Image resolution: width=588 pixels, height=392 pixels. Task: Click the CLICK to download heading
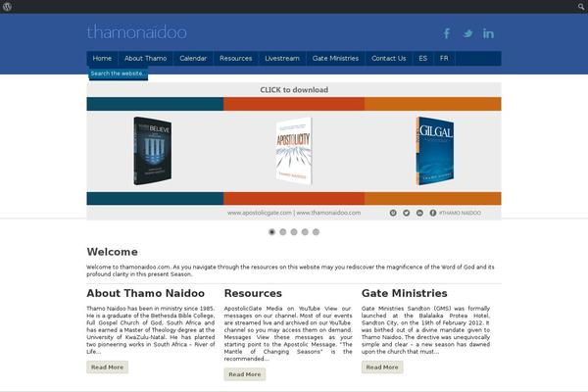point(294,90)
